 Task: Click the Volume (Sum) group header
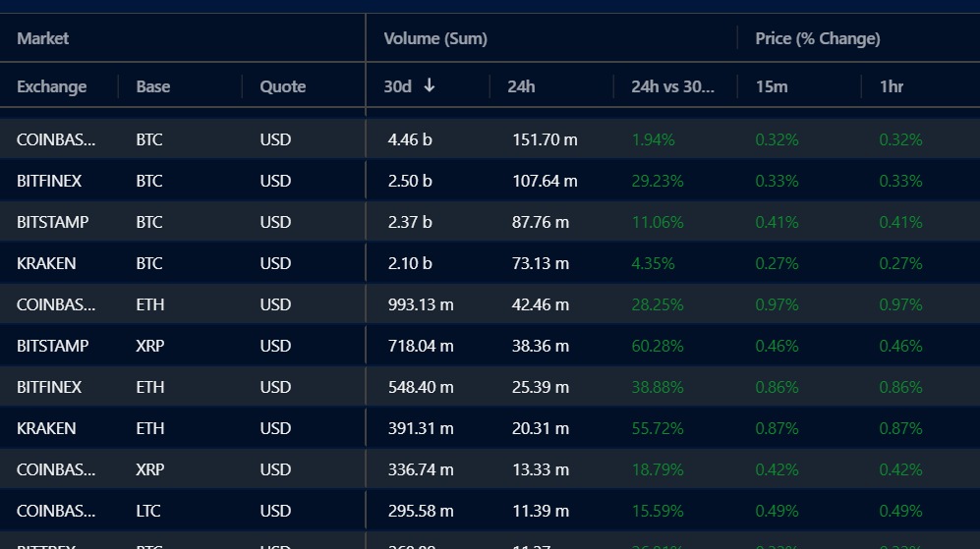coord(435,38)
